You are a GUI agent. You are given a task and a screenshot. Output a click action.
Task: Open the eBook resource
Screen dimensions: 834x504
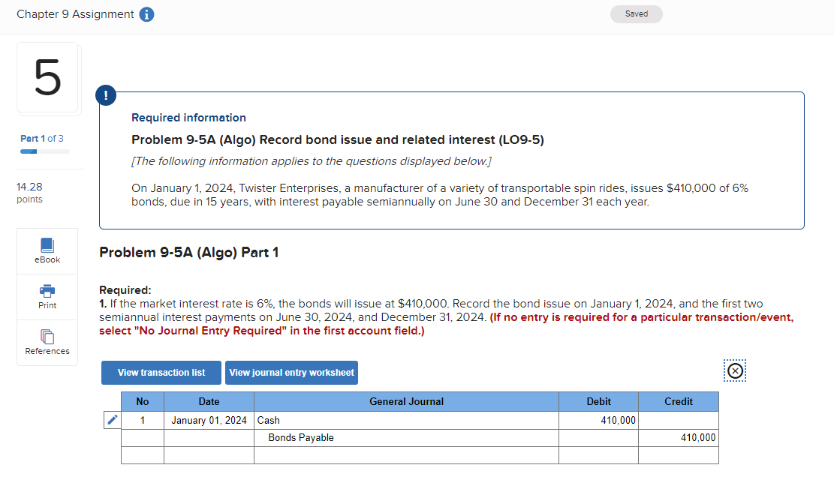tap(47, 250)
